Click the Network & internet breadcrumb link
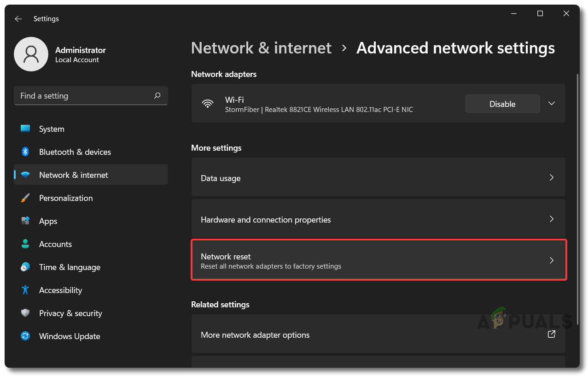 click(x=261, y=48)
